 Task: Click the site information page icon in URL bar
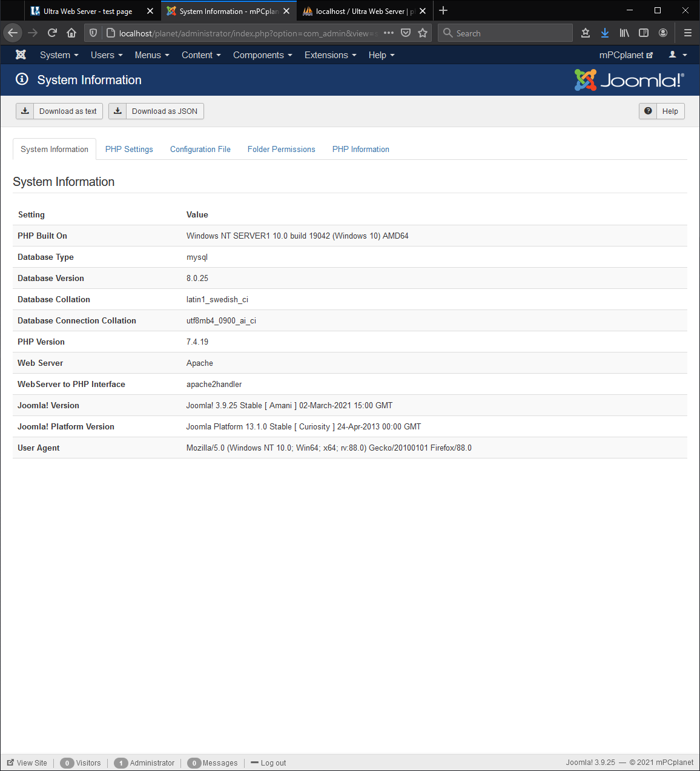110,33
